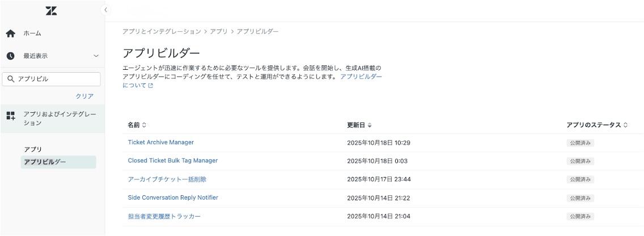Click the sidebar search input field
This screenshot has width=644, height=236.
coord(57,79)
